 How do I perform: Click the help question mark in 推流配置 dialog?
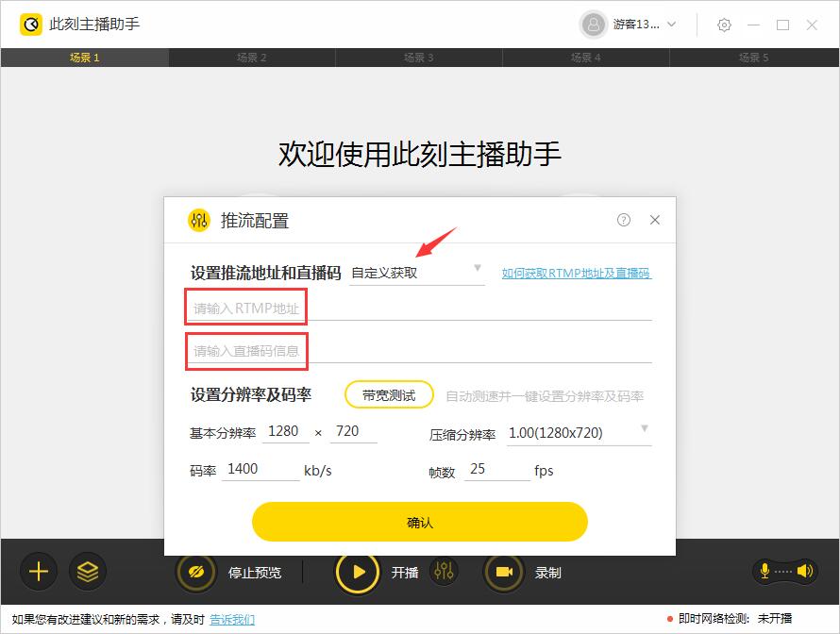[x=624, y=220]
